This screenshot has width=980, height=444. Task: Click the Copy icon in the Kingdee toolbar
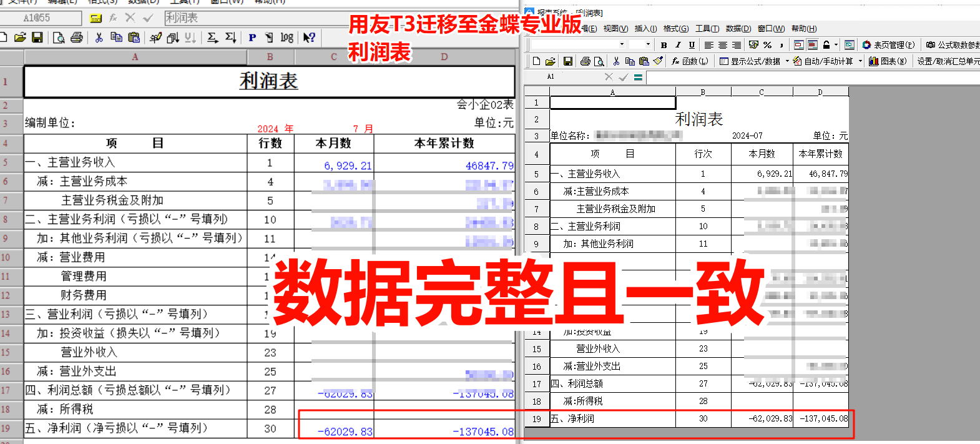tap(630, 61)
